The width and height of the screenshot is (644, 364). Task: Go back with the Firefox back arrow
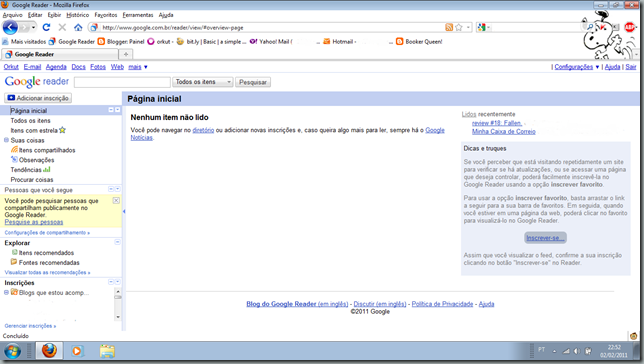[10, 28]
